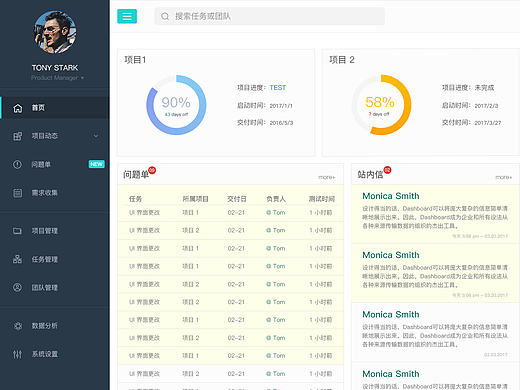Click the 90% progress ring of 项目1
Screen dimensions: 520x390
coord(176,105)
